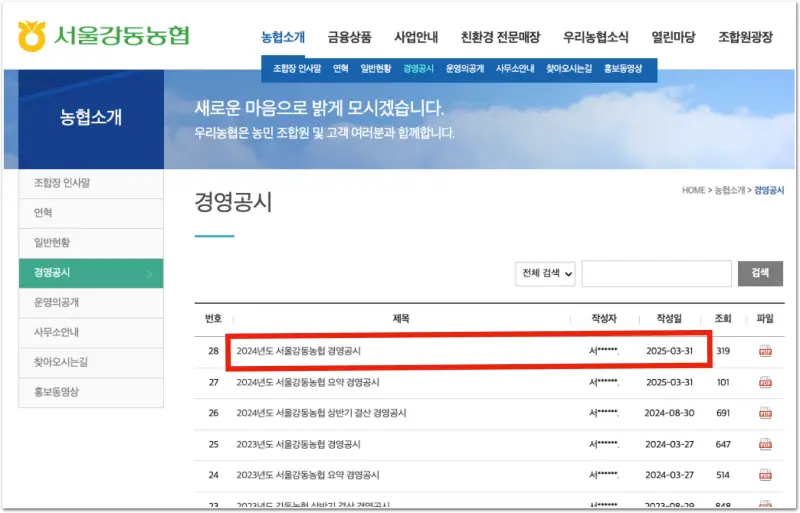Open the 전체 검색 dropdown

(x=545, y=274)
